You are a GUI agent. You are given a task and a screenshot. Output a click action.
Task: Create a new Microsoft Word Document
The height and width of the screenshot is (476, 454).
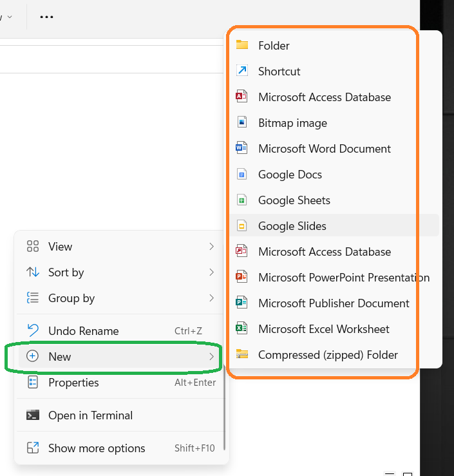(x=334, y=149)
